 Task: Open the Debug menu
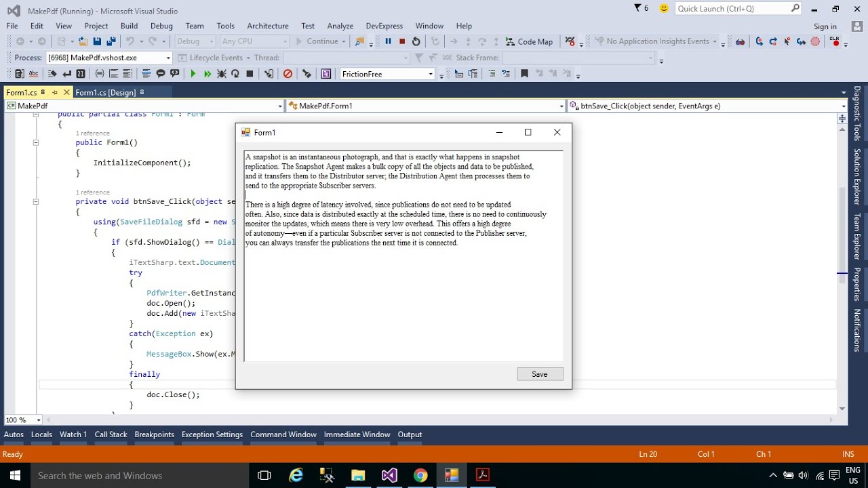pos(161,26)
